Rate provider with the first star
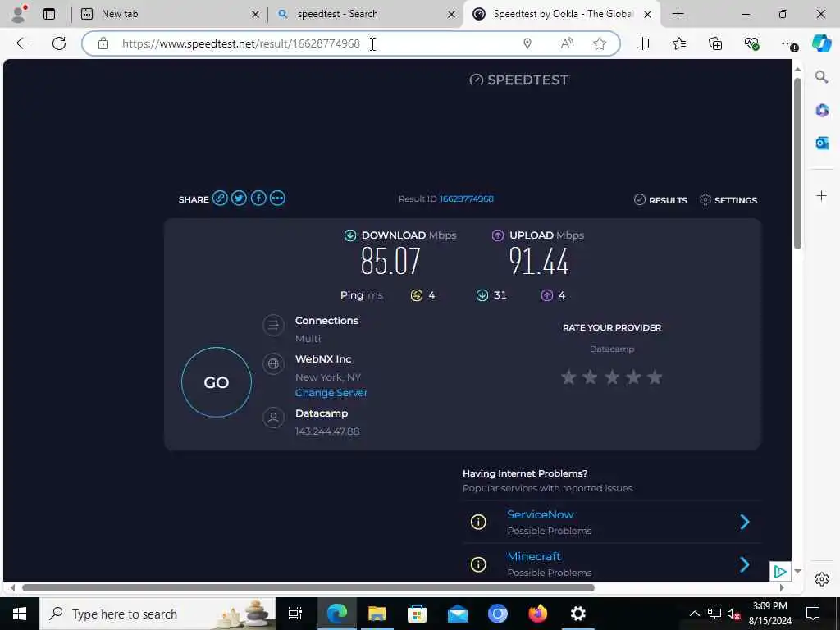This screenshot has width=840, height=630. [569, 377]
